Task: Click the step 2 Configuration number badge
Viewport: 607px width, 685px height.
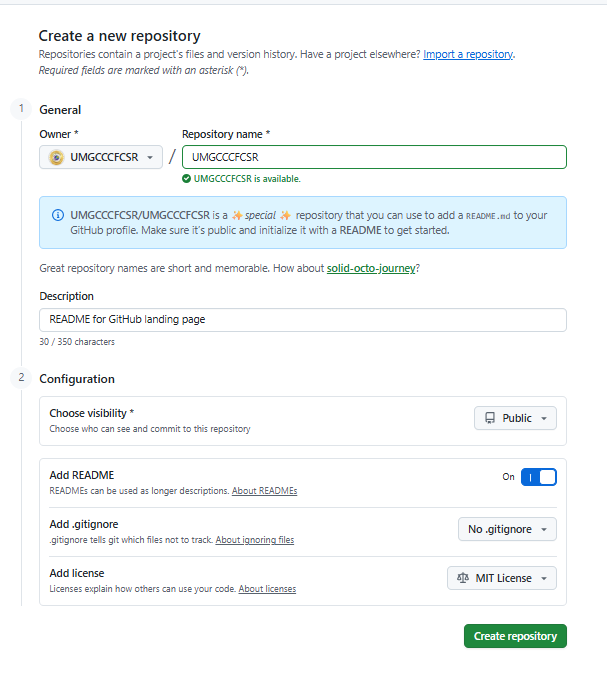Action: 20,378
